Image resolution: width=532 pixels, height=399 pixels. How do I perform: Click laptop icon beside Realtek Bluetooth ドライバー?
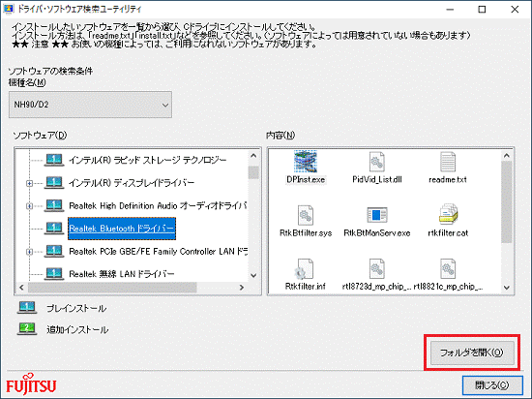pyautogui.click(x=54, y=229)
